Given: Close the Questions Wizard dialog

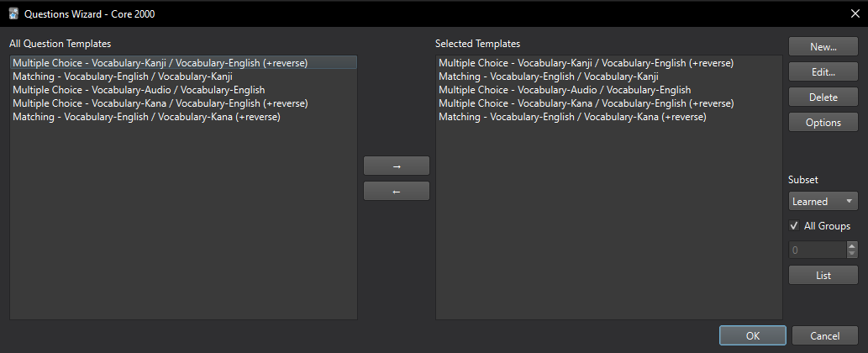Looking at the screenshot, I should coord(855,13).
